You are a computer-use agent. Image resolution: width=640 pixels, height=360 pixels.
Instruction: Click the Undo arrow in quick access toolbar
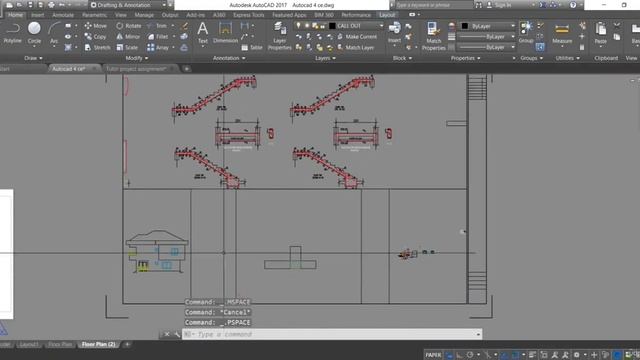pyautogui.click(x=62, y=5)
